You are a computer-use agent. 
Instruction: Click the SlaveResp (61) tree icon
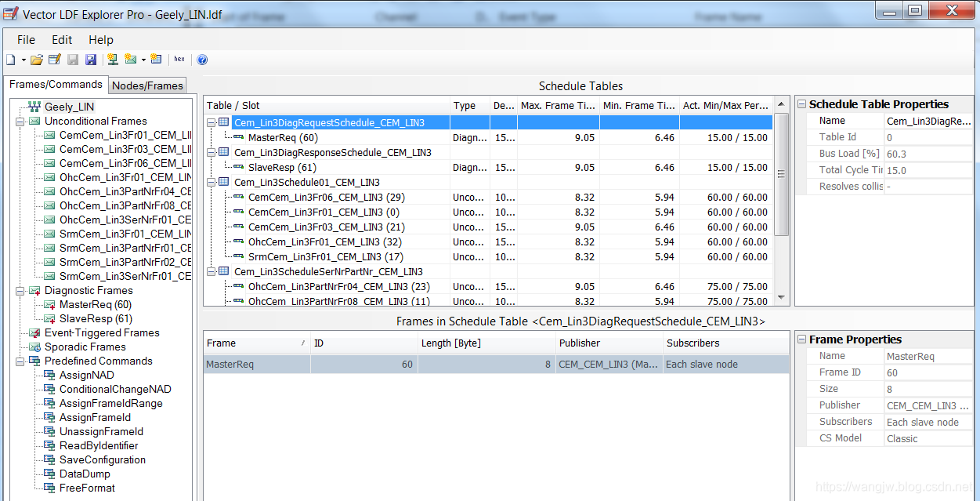pyautogui.click(x=49, y=319)
